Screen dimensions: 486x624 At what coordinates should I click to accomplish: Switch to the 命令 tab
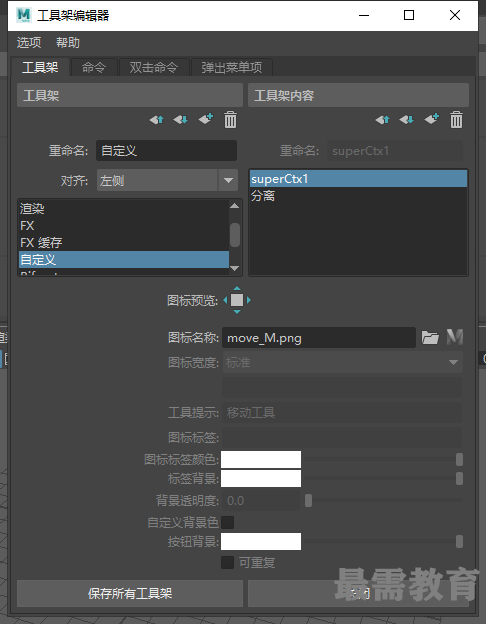[94, 67]
